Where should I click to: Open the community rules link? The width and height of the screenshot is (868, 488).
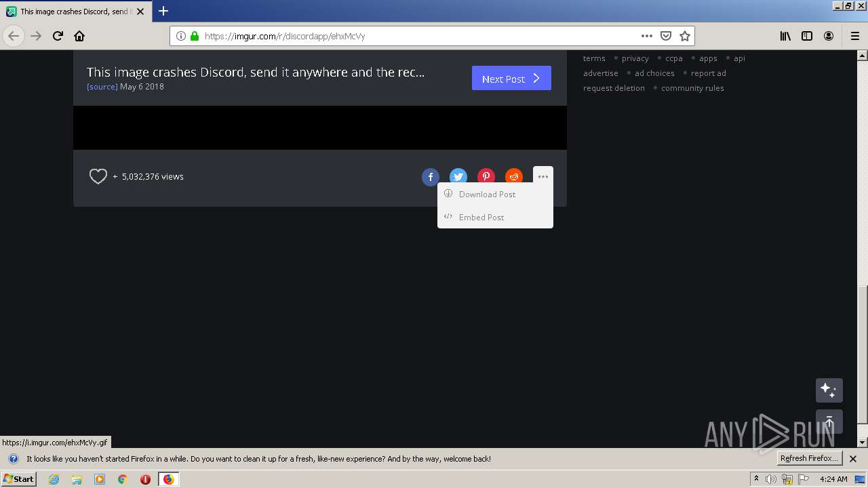(x=692, y=88)
